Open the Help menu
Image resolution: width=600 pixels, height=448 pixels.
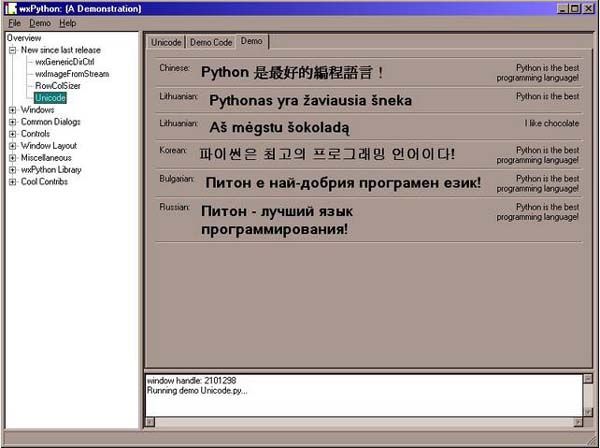click(67, 23)
